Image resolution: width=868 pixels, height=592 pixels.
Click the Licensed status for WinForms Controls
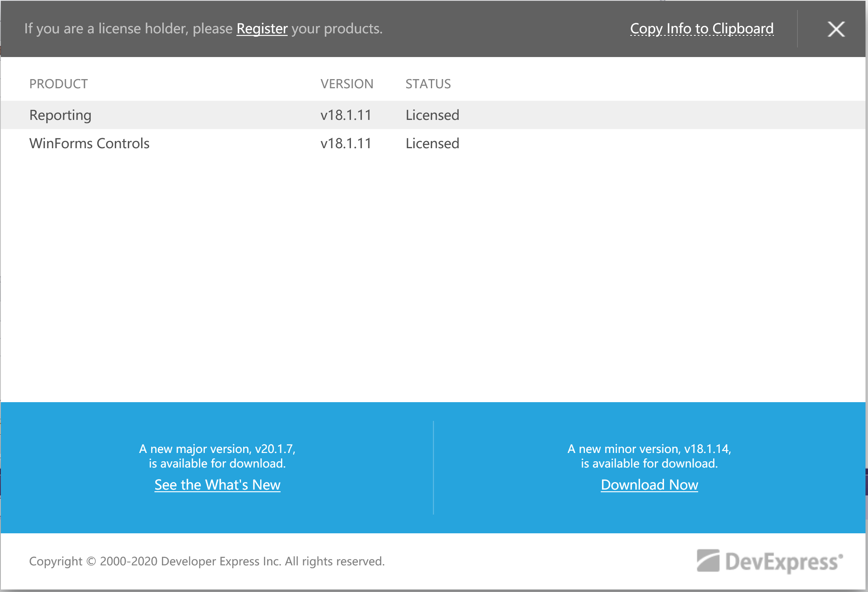pos(432,143)
